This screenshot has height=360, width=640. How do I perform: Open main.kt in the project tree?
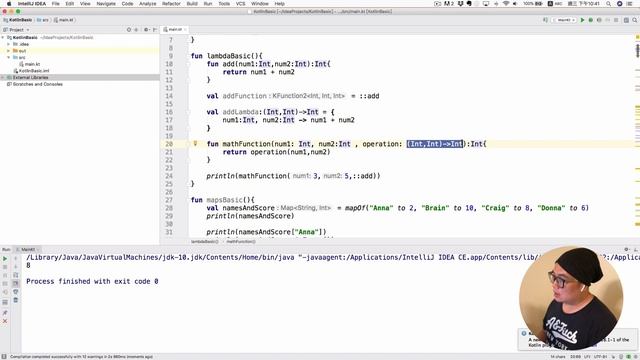[29, 64]
